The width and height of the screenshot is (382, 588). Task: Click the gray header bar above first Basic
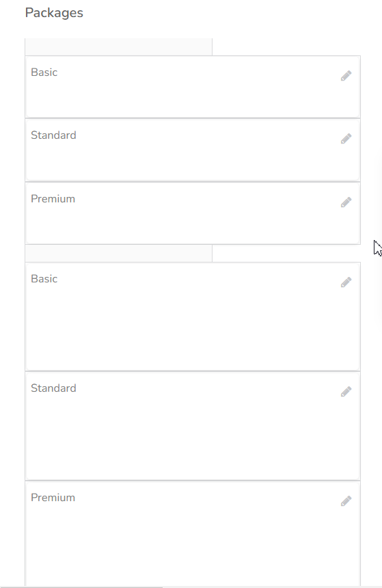[118, 47]
